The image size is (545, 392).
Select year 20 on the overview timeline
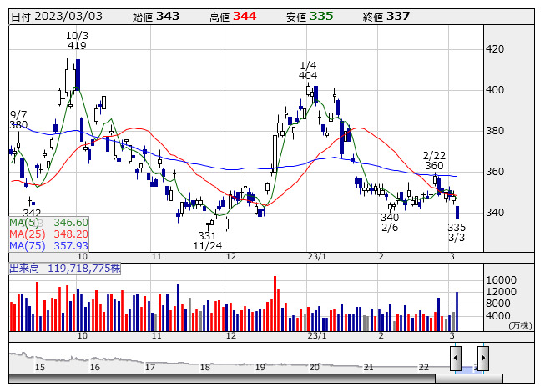314,367
